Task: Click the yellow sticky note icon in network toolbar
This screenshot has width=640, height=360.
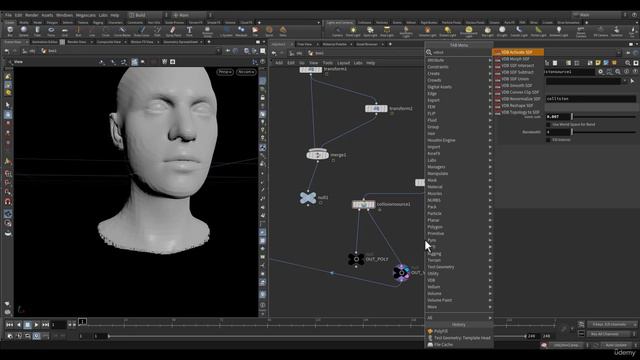Action: coord(598,63)
